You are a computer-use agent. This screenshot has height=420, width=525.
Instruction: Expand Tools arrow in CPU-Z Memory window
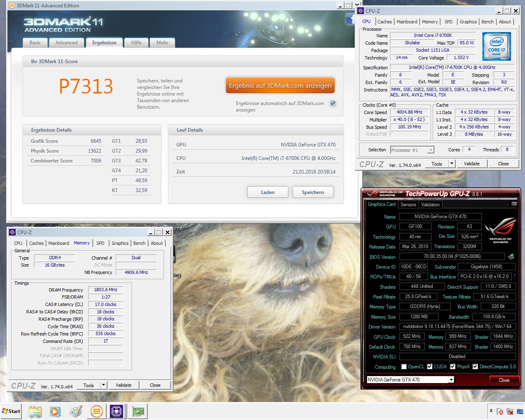point(103,385)
